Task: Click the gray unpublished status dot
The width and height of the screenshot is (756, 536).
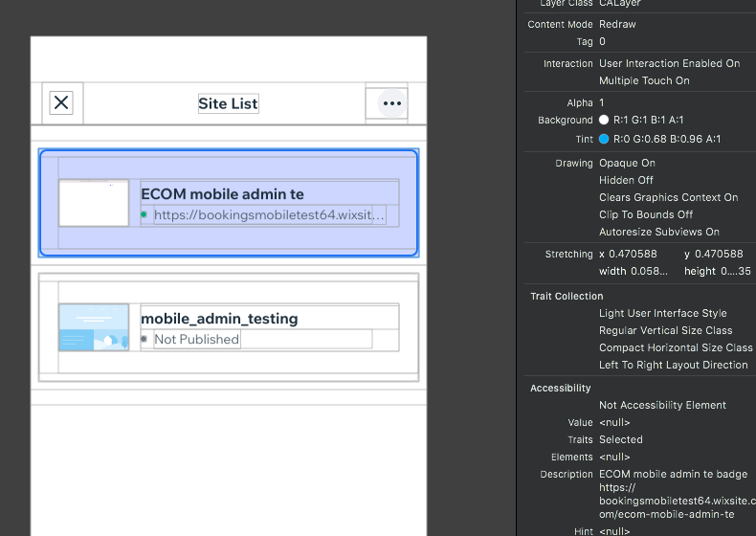Action: (144, 339)
